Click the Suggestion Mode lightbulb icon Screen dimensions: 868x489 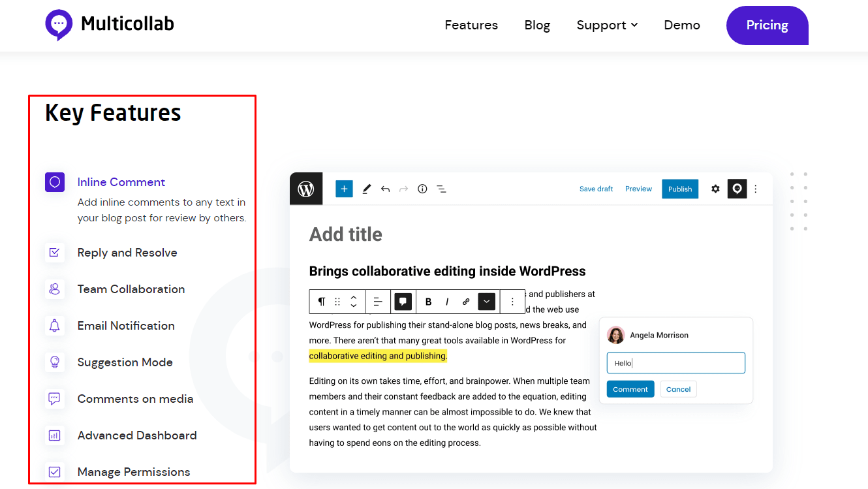[55, 362]
